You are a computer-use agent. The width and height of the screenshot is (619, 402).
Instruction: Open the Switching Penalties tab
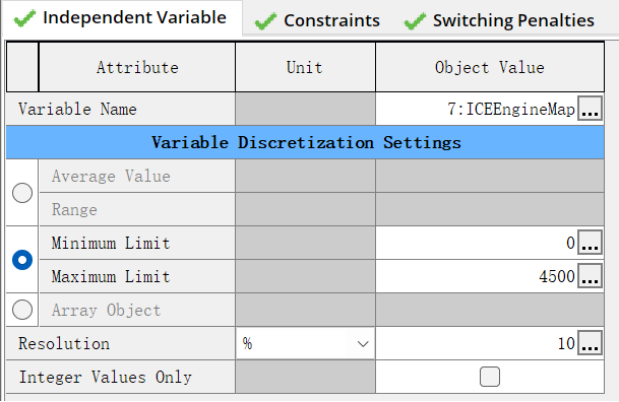point(500,20)
